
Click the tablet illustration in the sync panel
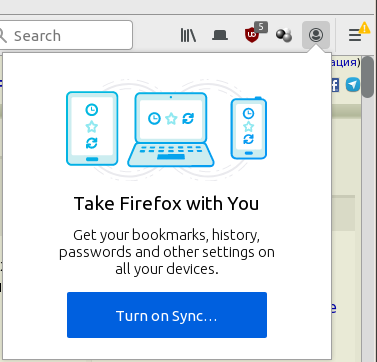(92, 129)
